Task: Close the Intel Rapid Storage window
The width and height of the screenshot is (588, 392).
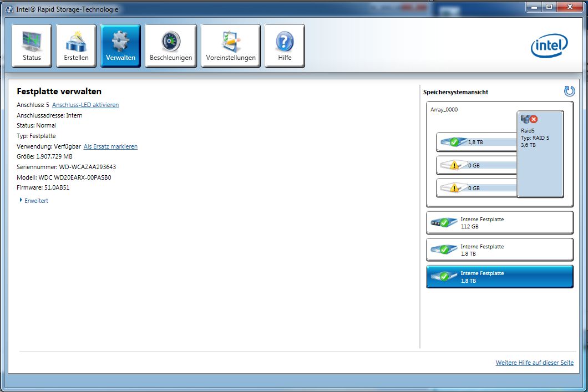Action: pos(570,7)
